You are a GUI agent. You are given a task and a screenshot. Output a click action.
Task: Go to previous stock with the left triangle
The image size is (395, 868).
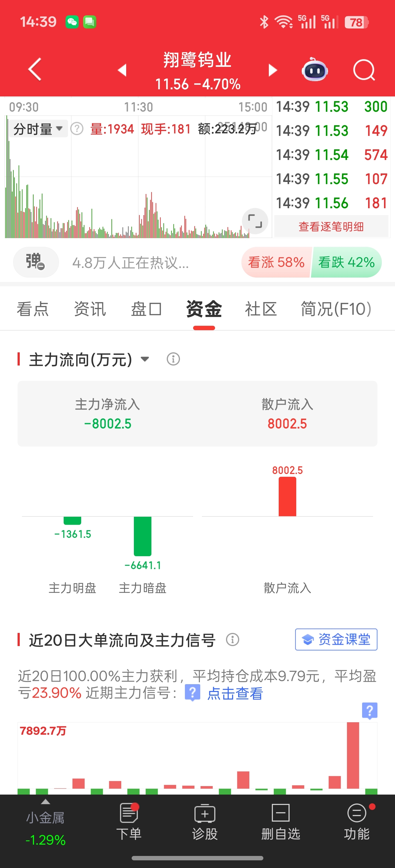pyautogui.click(x=122, y=70)
